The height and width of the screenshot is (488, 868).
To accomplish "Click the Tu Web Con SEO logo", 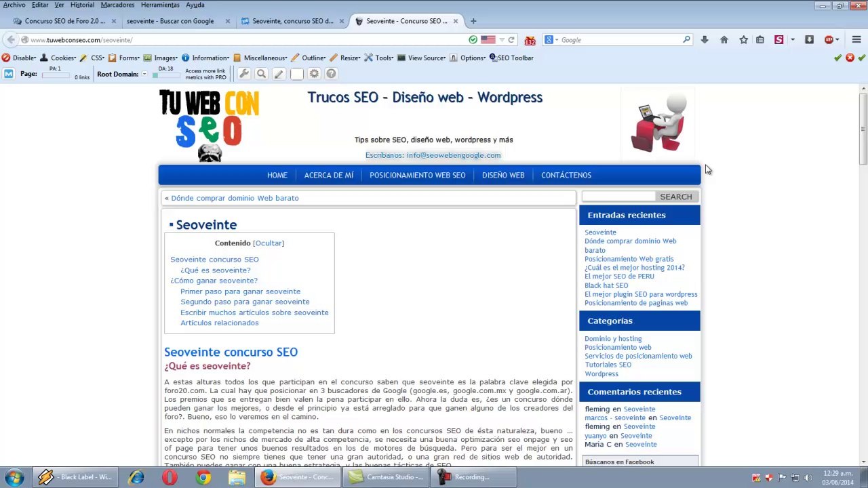I will [209, 126].
